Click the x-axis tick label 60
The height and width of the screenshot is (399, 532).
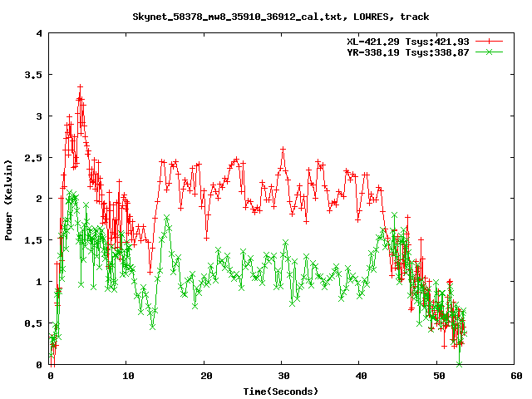(516, 376)
